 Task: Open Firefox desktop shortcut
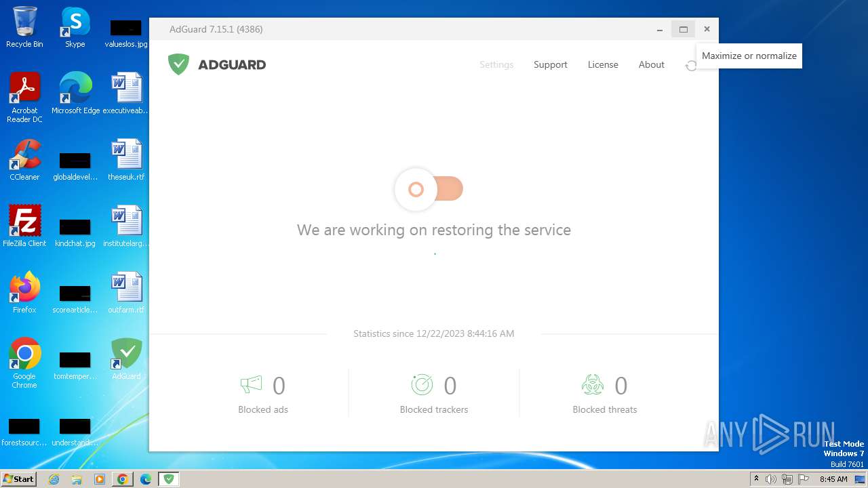tap(24, 293)
